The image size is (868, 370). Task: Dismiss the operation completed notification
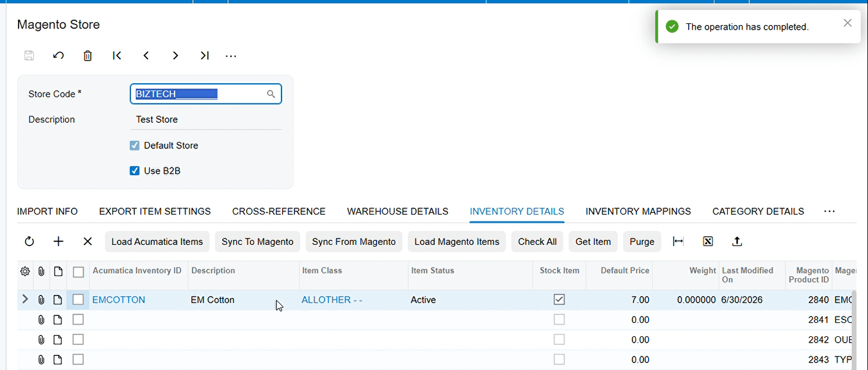pyautogui.click(x=848, y=23)
